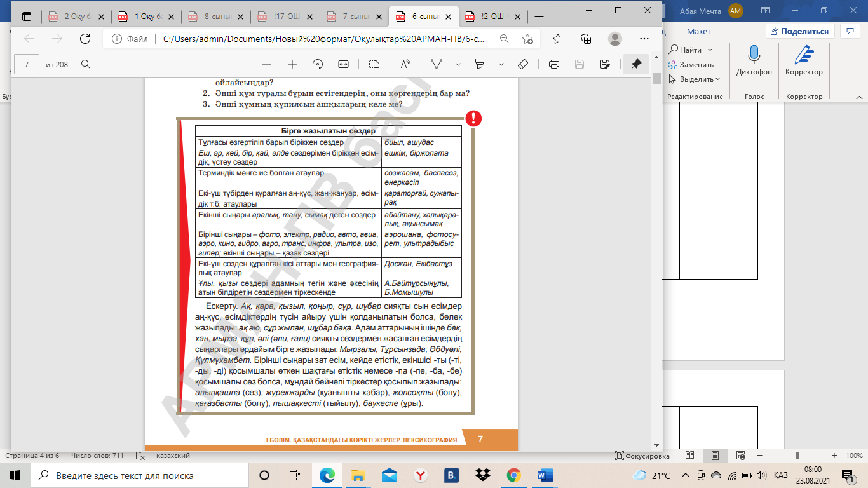Click the Поделиться share button in Word
Viewport: 868px width, 488px height.
click(x=799, y=31)
